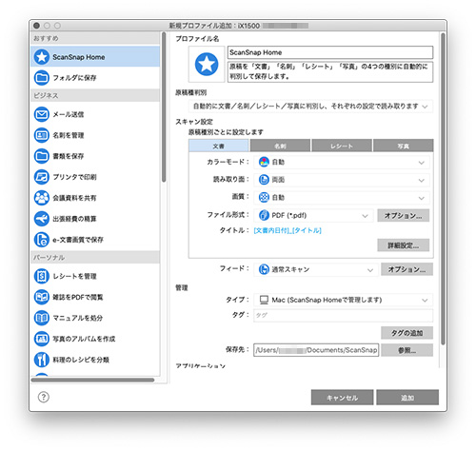This screenshot has width=476, height=450.
Task: Open help with the question mark icon
Action: [44, 397]
